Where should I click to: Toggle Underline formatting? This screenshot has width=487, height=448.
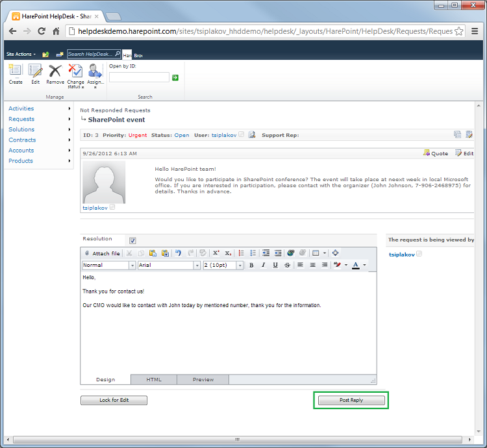coord(275,265)
